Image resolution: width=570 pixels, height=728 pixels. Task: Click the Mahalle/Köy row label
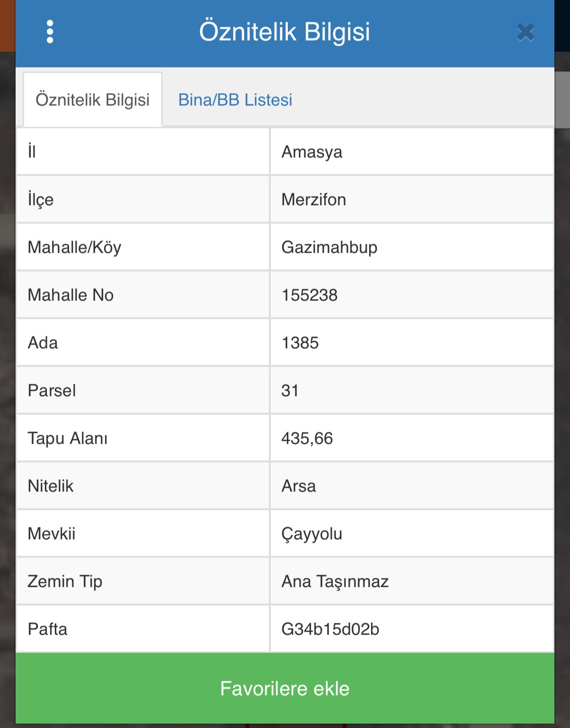click(75, 248)
